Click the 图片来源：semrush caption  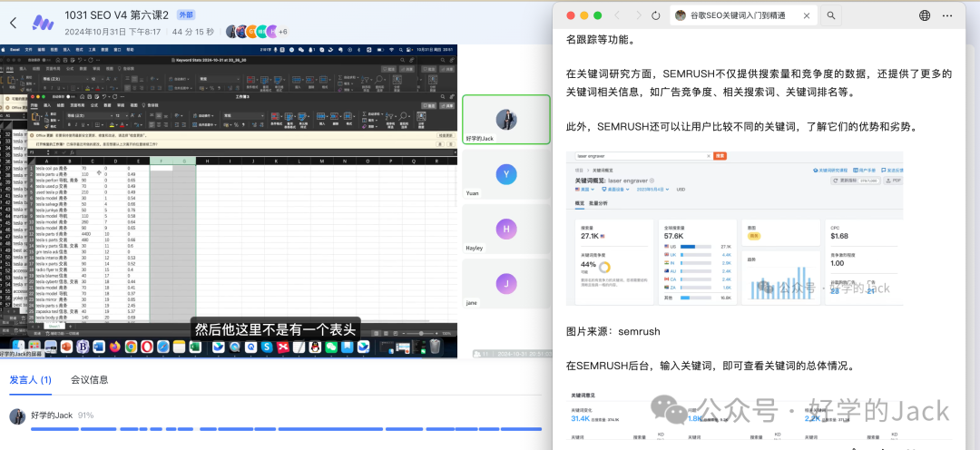[x=613, y=331]
